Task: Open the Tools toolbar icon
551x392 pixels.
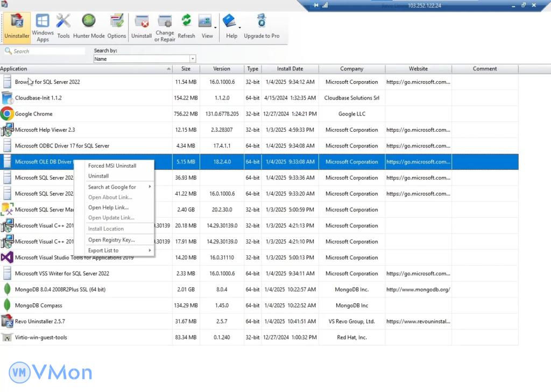Action: coord(63,26)
